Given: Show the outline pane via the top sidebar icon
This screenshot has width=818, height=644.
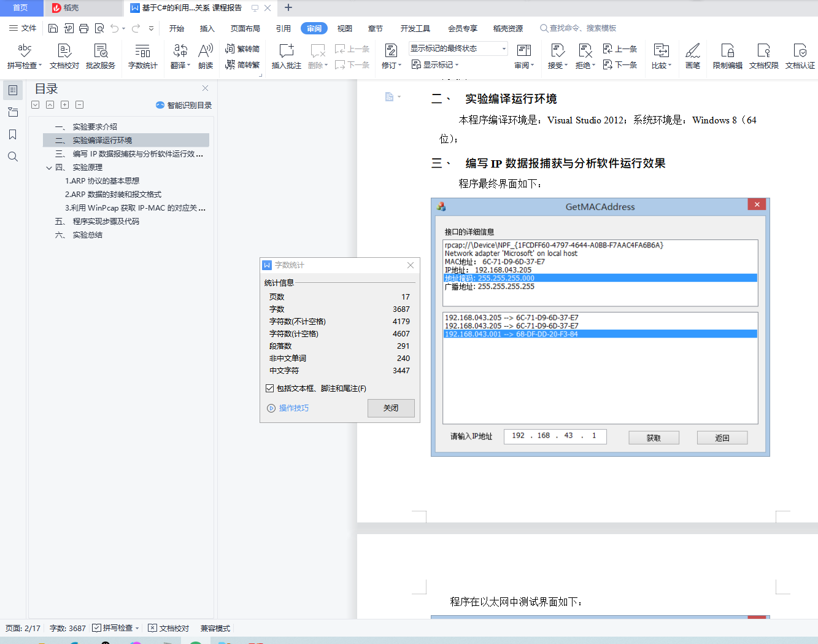Looking at the screenshot, I should 13,90.
